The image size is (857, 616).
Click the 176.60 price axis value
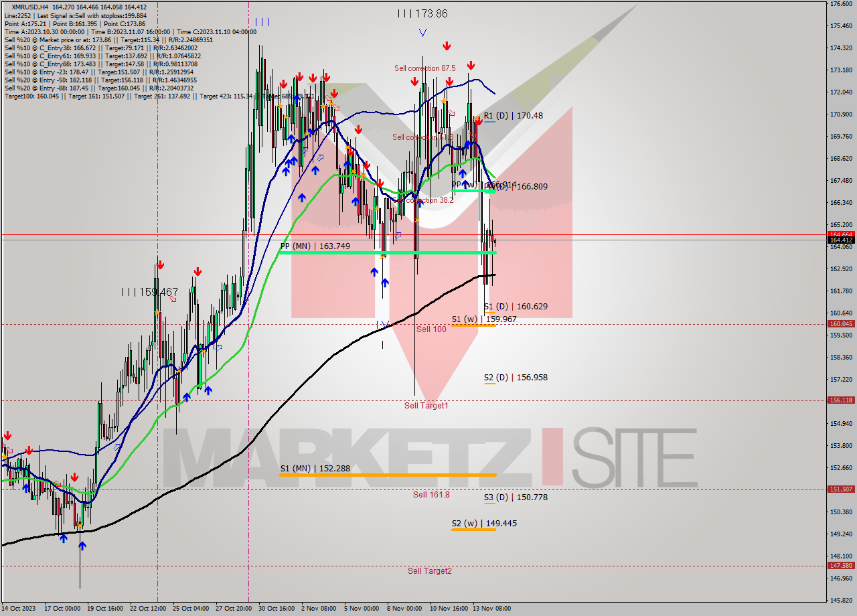(841, 4)
